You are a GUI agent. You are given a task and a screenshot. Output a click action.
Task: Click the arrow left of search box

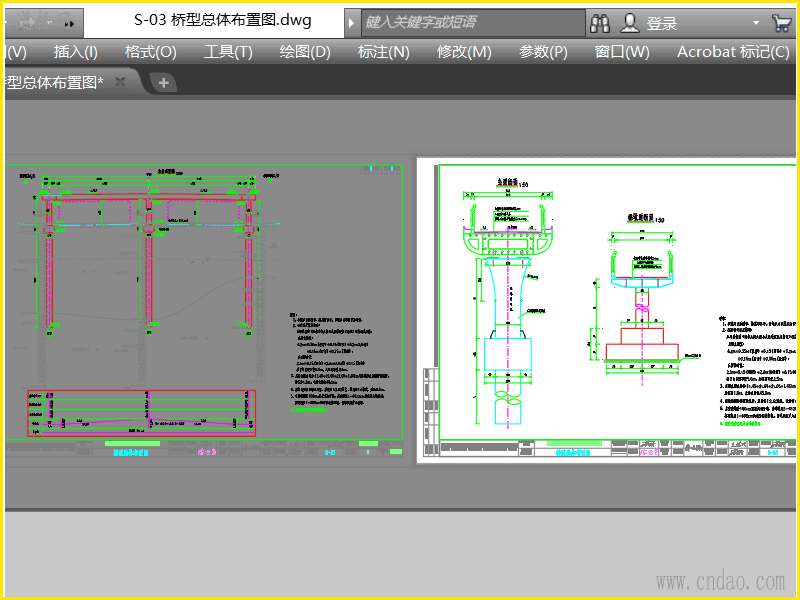pyautogui.click(x=351, y=23)
